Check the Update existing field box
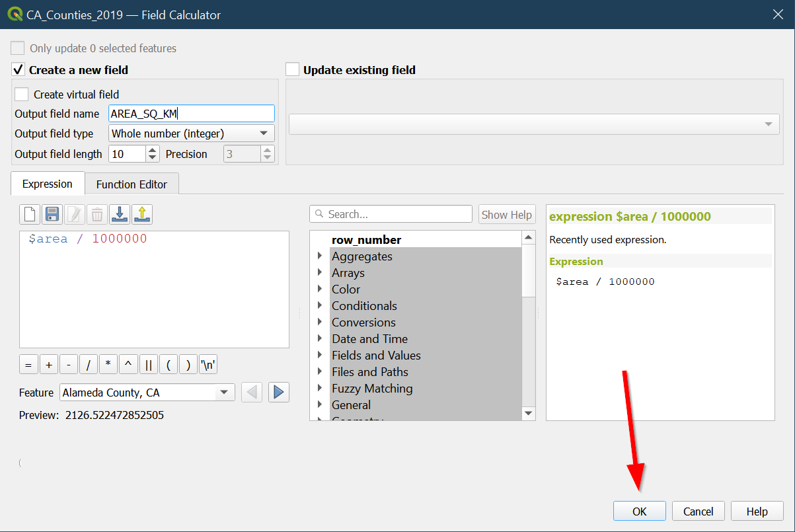 click(293, 70)
